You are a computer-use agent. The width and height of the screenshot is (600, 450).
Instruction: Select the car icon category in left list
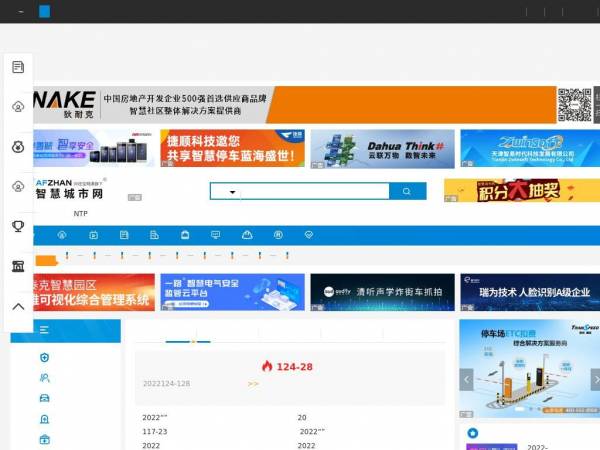click(x=44, y=398)
